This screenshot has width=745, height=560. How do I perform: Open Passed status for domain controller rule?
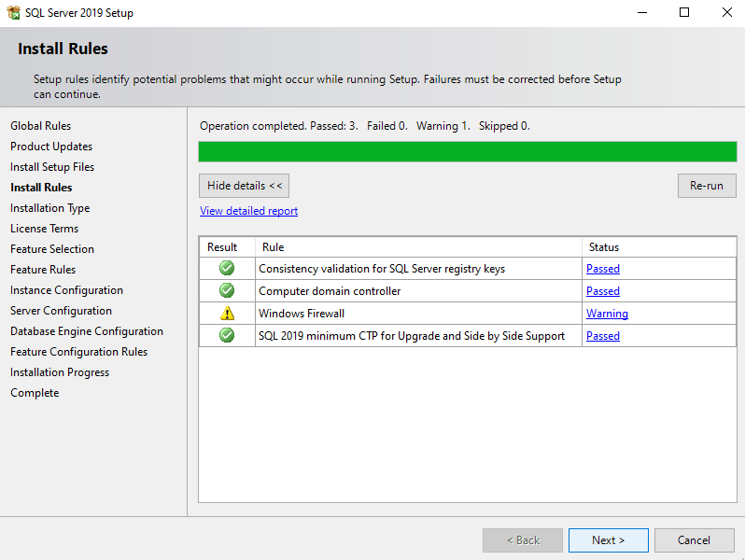tap(602, 291)
